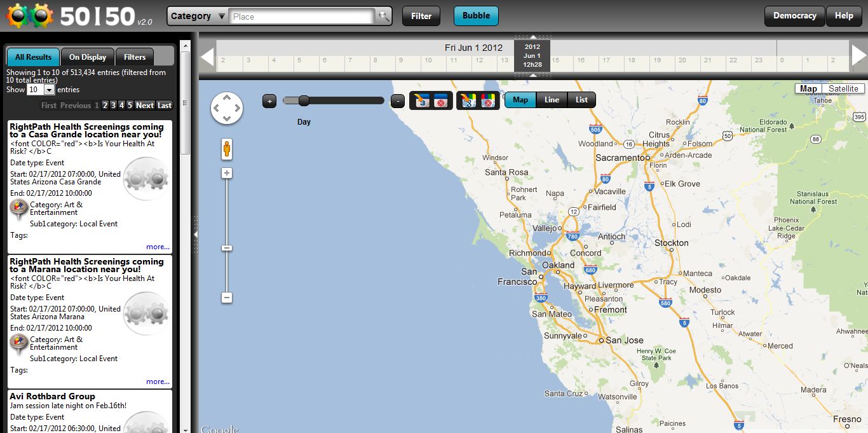This screenshot has width=868, height=433.
Task: Open the Democracy menu
Action: pos(794,16)
